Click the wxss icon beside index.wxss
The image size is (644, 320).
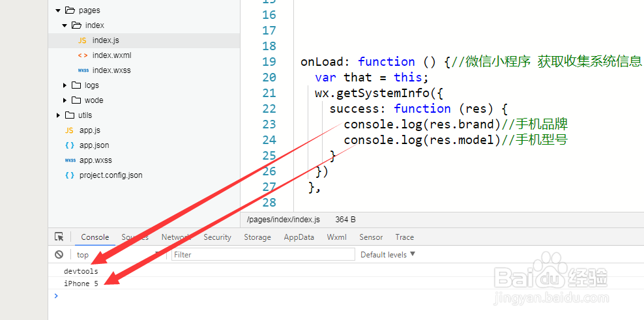83,70
